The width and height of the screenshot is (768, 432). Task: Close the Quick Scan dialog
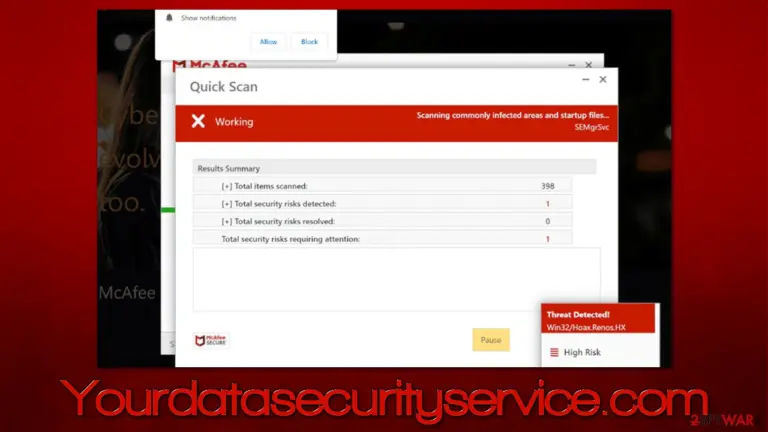603,79
